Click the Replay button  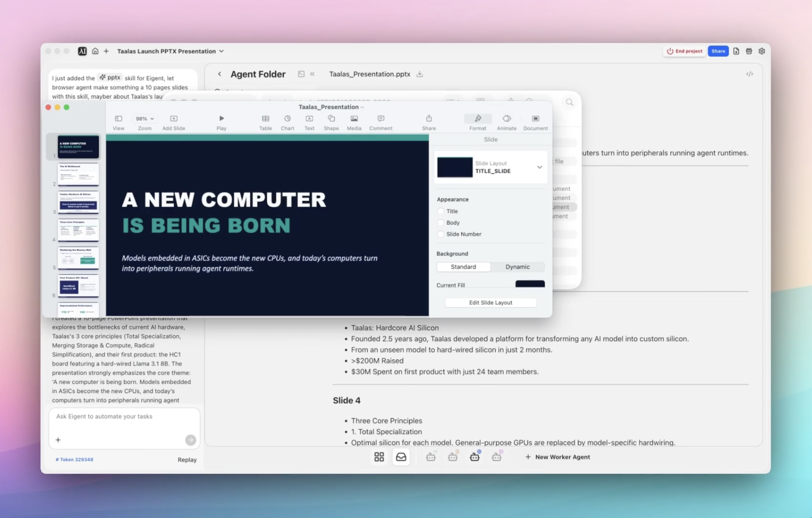(187, 460)
